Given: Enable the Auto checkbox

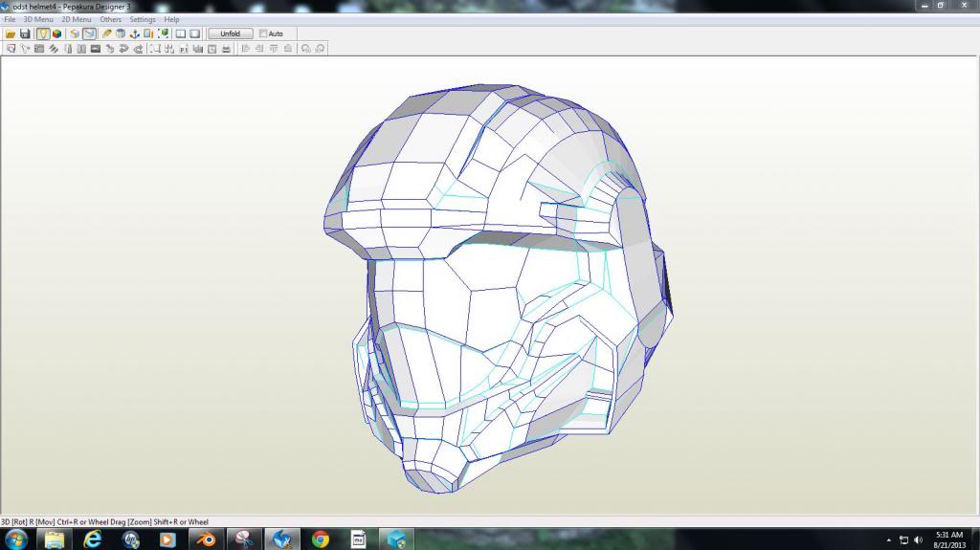Looking at the screenshot, I should 263,33.
